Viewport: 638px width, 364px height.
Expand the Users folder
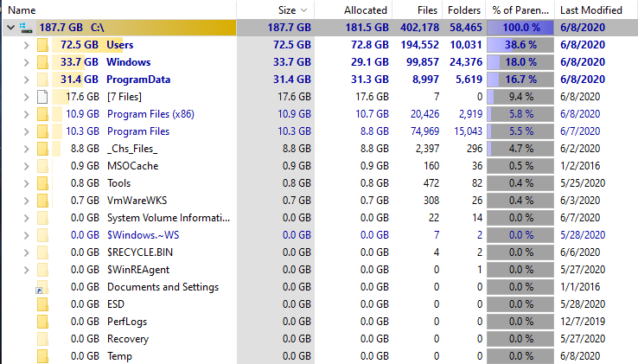click(x=27, y=45)
